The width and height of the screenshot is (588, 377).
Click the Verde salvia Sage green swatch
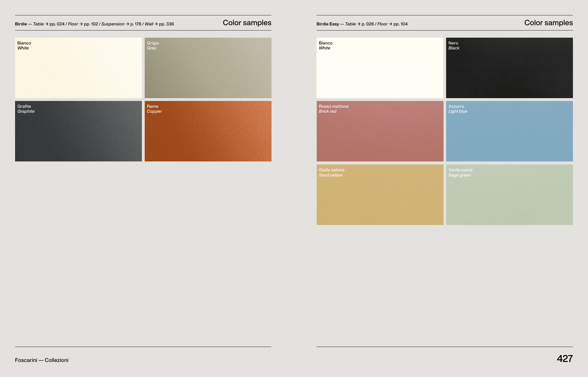509,195
